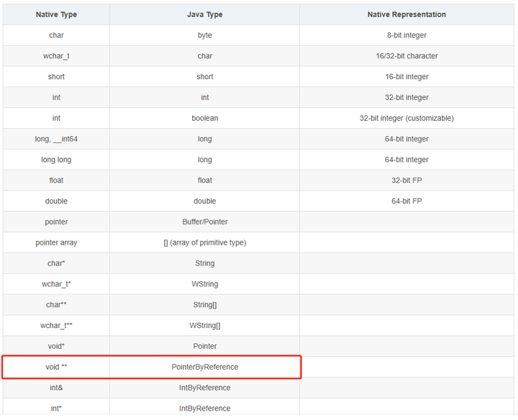This screenshot has height=420, width=518.
Task: Select the 'short' Java type cell
Action: point(204,77)
